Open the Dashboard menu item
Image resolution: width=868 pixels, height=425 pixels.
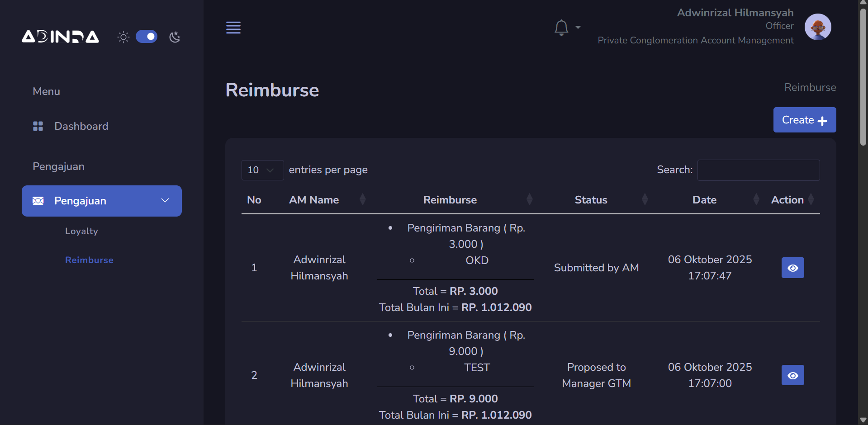[81, 126]
